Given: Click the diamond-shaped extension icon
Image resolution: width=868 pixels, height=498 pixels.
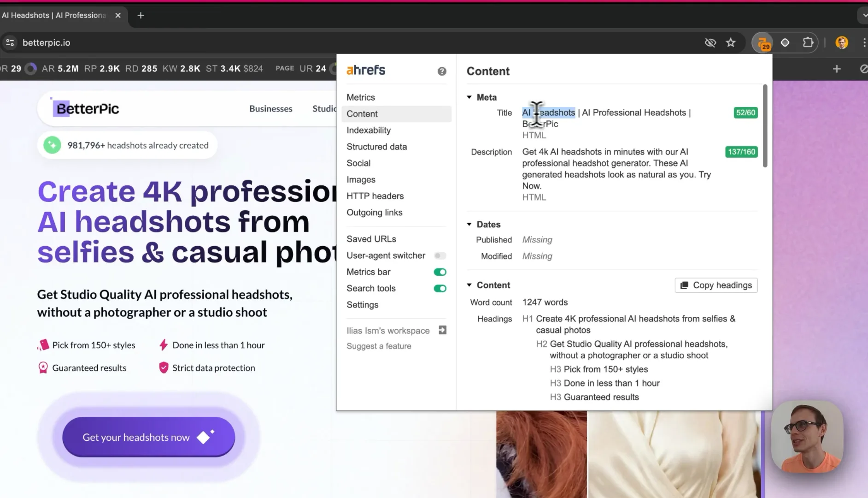Looking at the screenshot, I should [x=785, y=43].
